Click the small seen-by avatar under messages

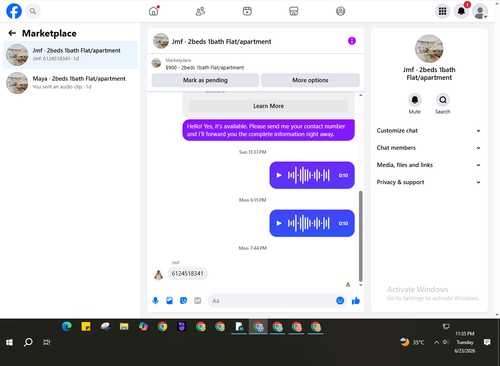click(348, 285)
